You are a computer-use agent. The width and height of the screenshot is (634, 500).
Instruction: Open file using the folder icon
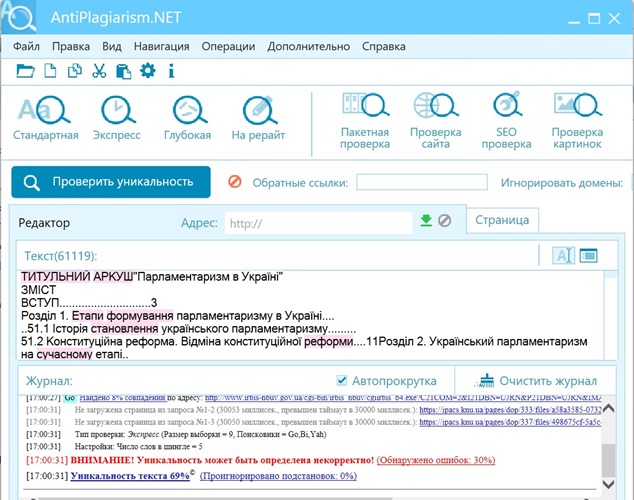[x=25, y=71]
